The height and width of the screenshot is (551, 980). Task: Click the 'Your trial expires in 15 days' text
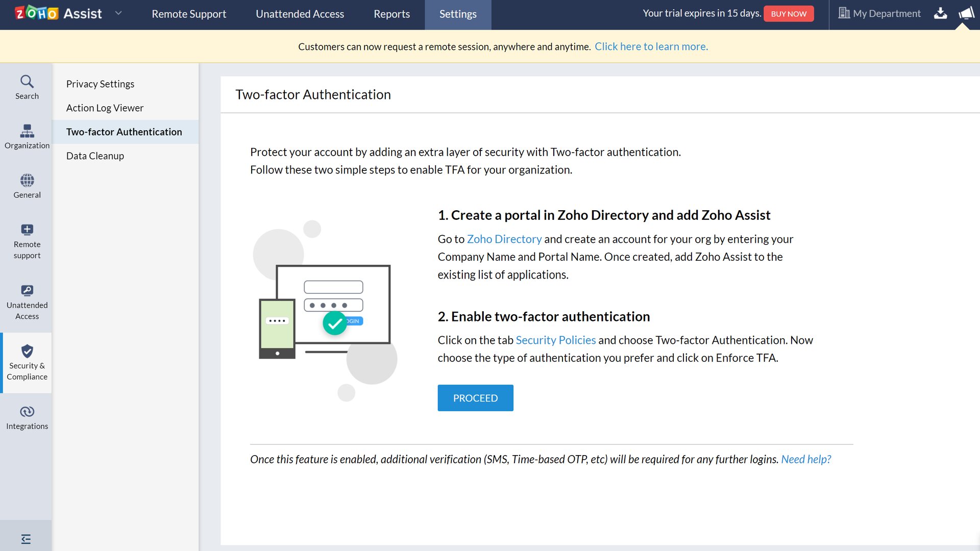(x=702, y=13)
